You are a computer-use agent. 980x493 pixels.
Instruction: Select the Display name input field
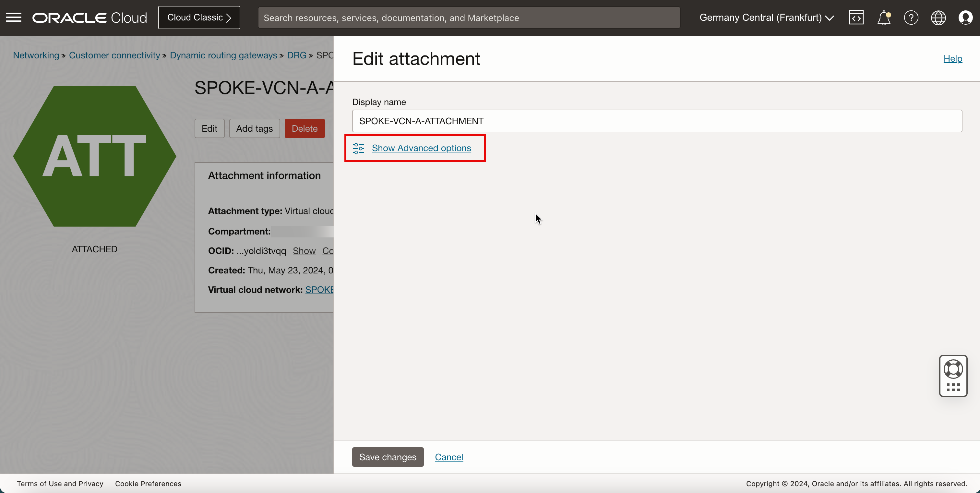click(657, 121)
